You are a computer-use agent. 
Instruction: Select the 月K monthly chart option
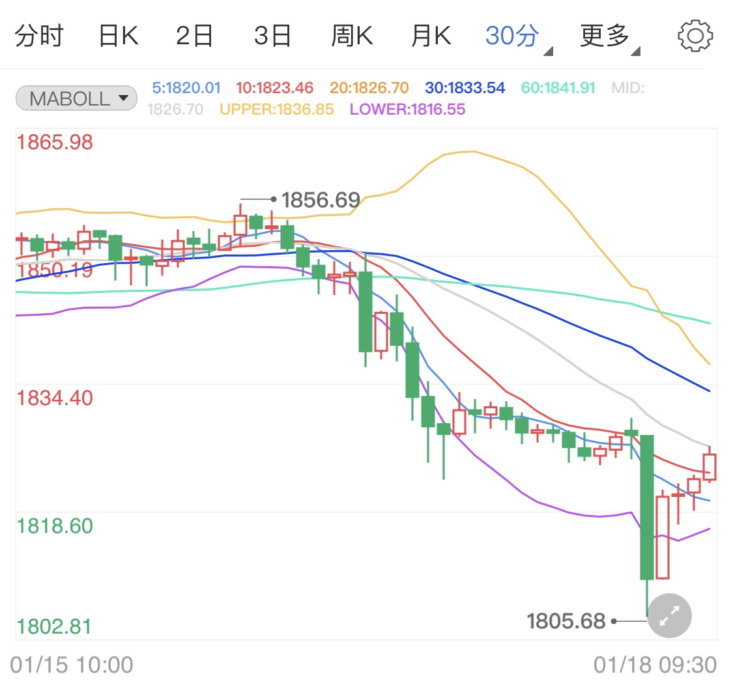[x=429, y=36]
